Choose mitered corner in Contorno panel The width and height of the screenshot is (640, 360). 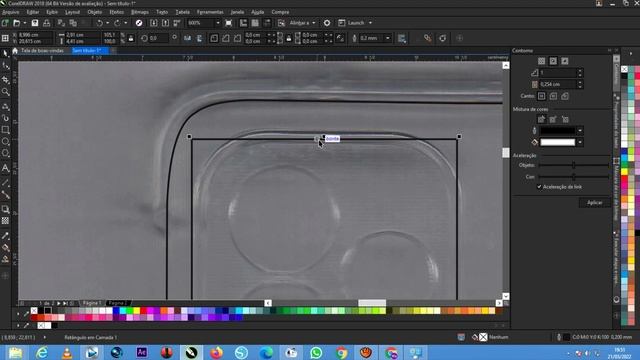click(x=541, y=96)
